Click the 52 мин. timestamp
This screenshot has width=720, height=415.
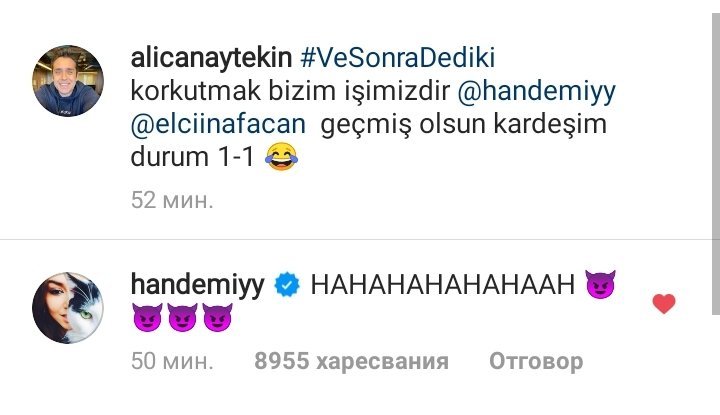(172, 200)
